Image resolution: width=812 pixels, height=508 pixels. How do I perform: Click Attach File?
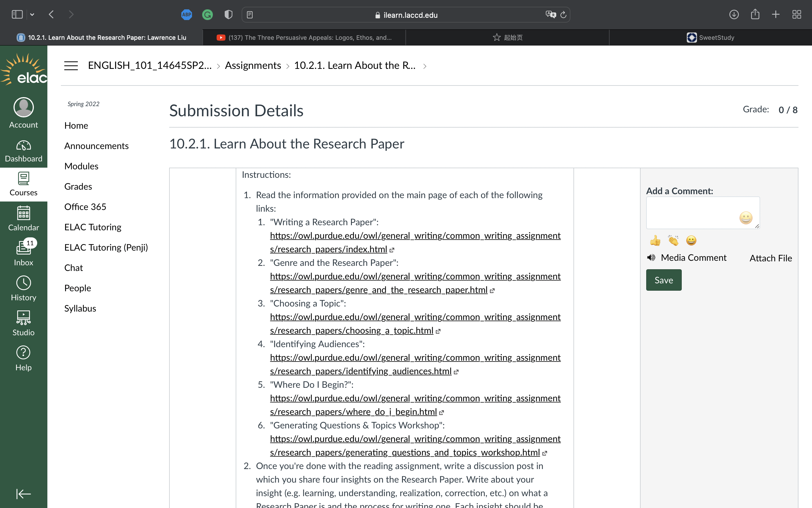pyautogui.click(x=771, y=258)
